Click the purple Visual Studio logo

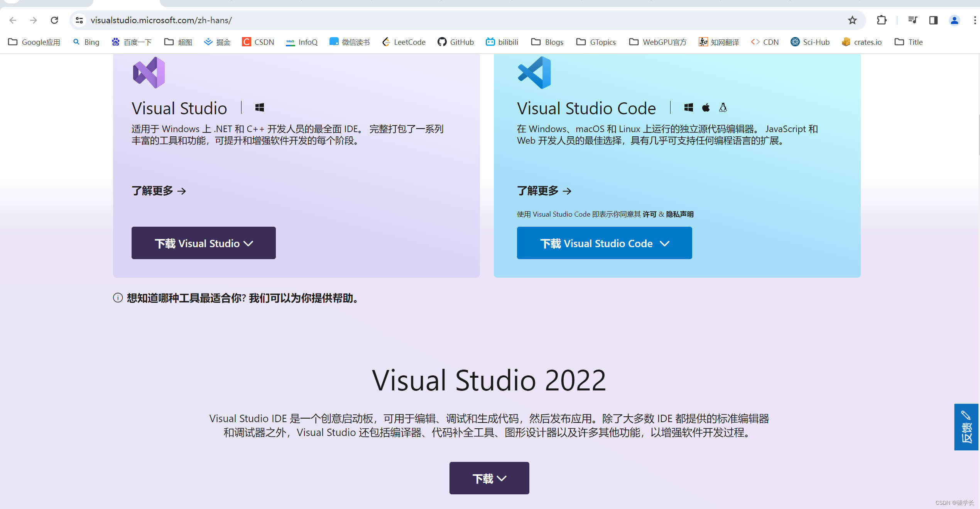coord(149,73)
